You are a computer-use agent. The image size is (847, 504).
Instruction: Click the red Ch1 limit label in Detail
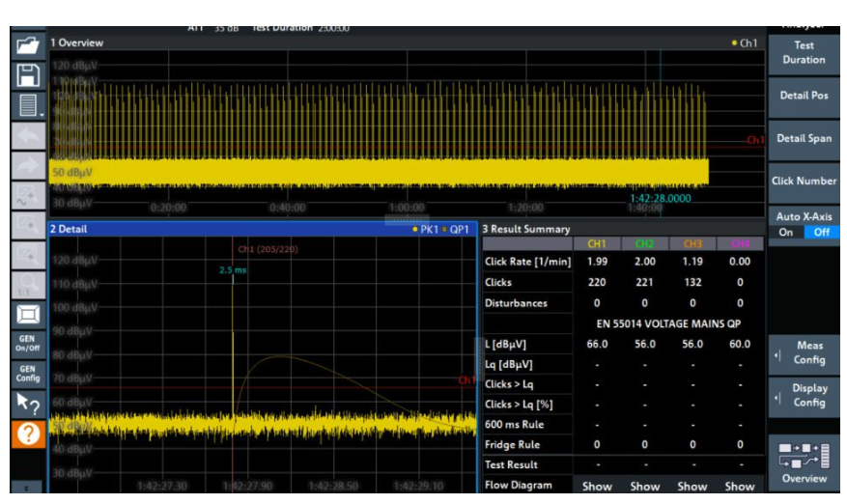point(466,380)
